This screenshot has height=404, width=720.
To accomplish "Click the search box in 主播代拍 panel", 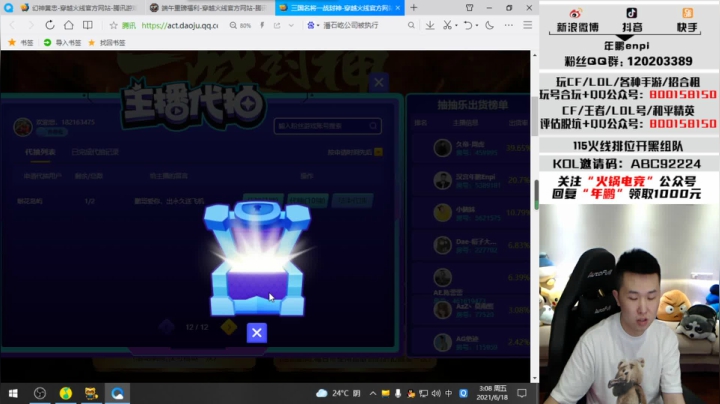I will (x=327, y=126).
